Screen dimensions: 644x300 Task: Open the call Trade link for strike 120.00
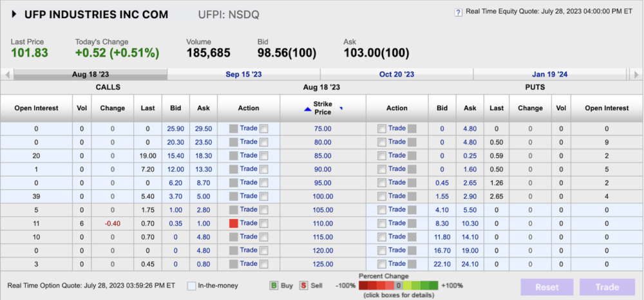(249, 250)
